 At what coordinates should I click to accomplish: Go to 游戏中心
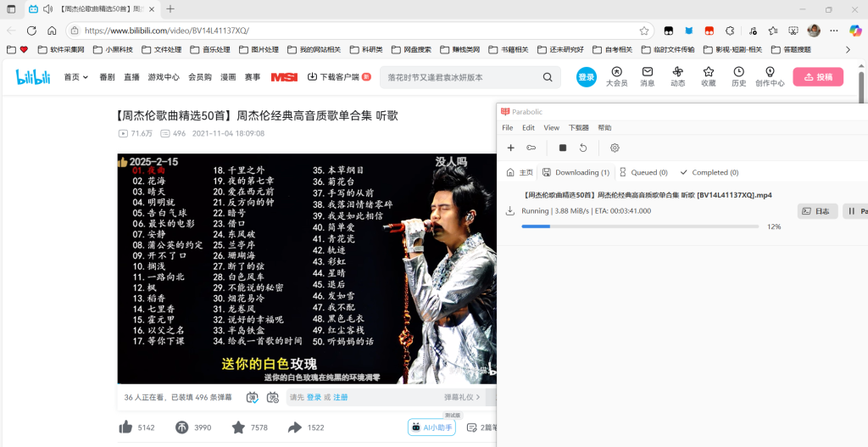(164, 77)
